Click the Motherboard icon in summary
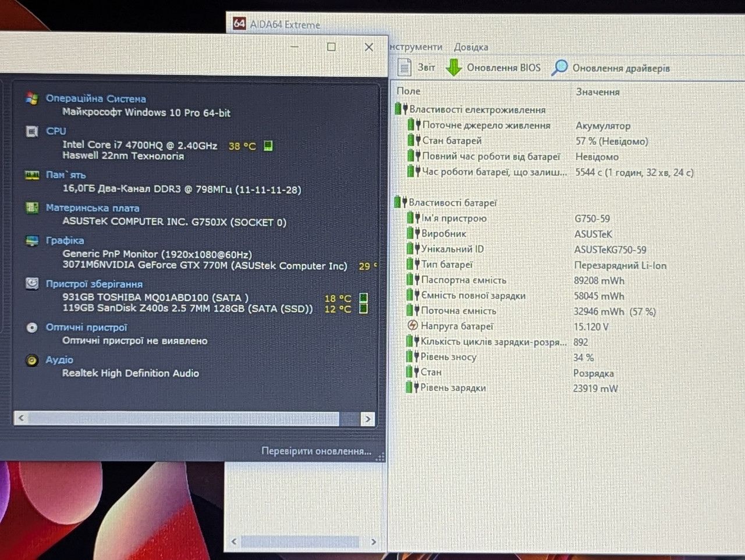 [x=32, y=208]
